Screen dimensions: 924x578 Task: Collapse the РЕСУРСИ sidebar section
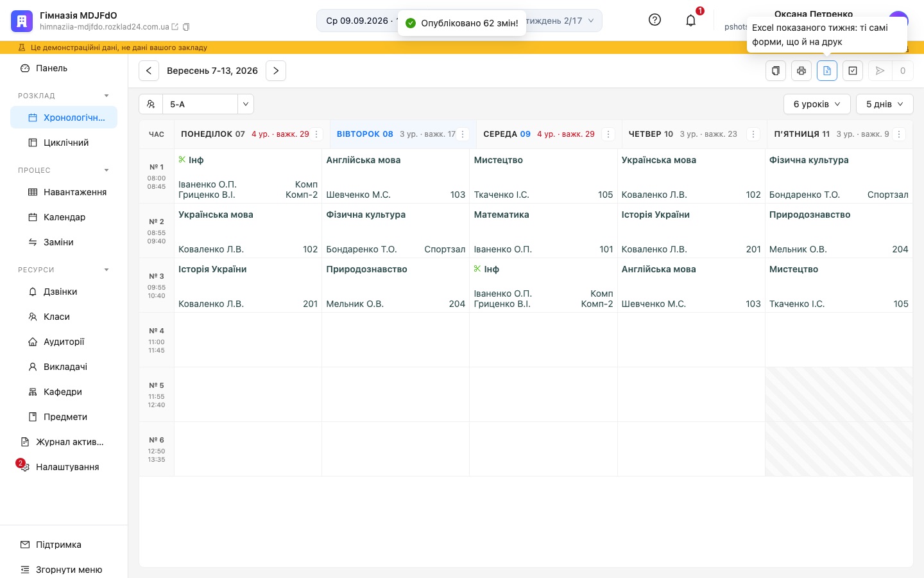[x=107, y=270]
